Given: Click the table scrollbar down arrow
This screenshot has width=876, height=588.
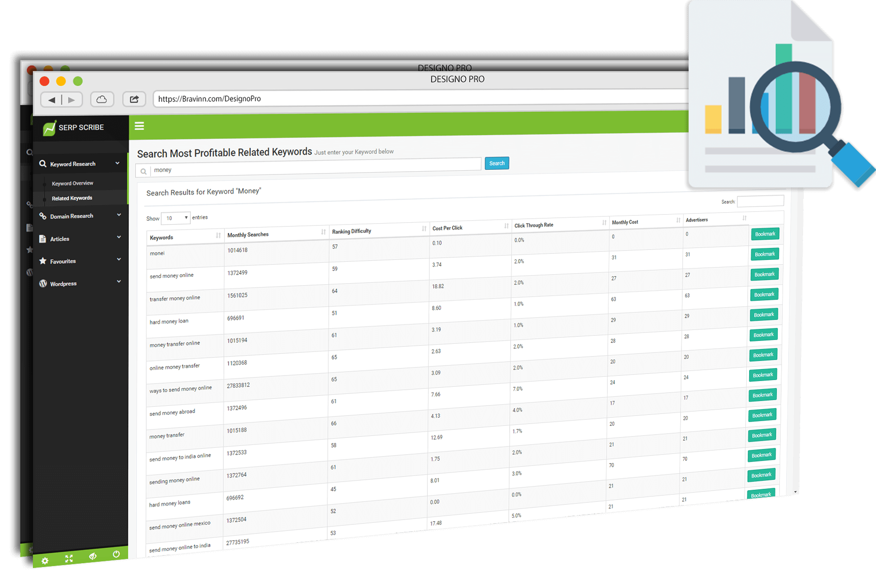Looking at the screenshot, I should pyautogui.click(x=795, y=491).
